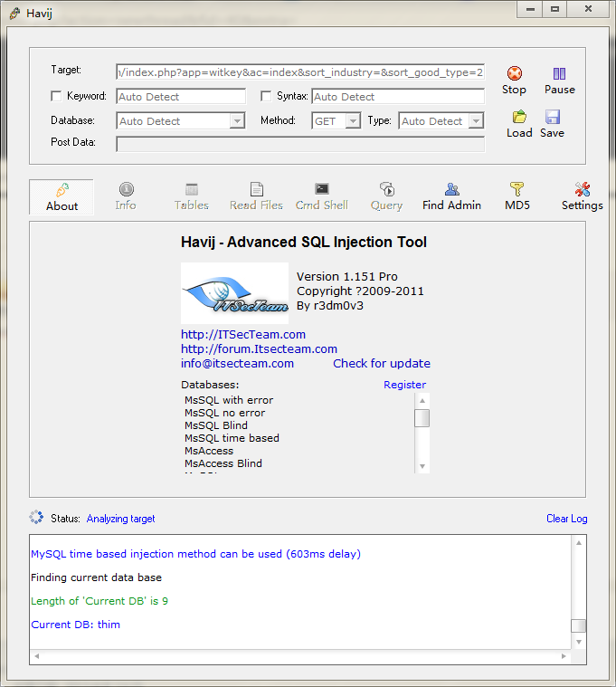Expand the Type dropdown
The width and height of the screenshot is (616, 687).
point(476,120)
